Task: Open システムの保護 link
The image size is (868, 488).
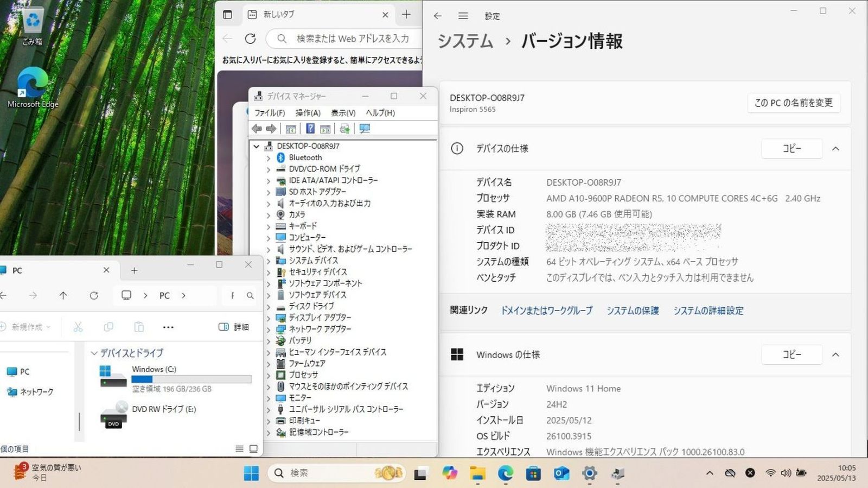Action: click(633, 310)
